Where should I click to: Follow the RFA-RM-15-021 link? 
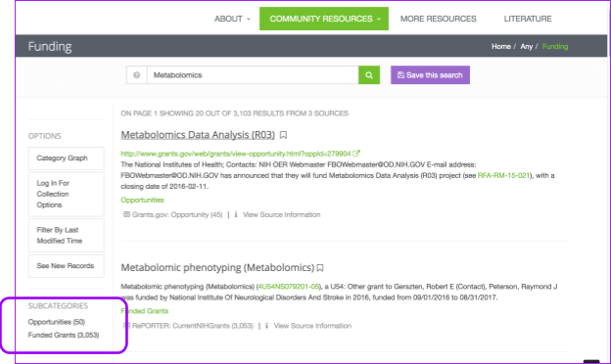[503, 175]
